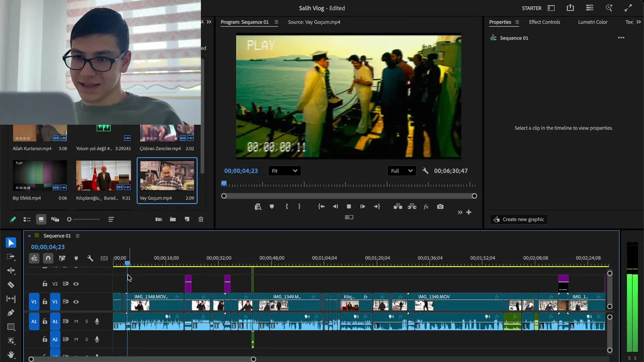Expand more transport buttons chevron
The image size is (644, 362).
tap(460, 212)
